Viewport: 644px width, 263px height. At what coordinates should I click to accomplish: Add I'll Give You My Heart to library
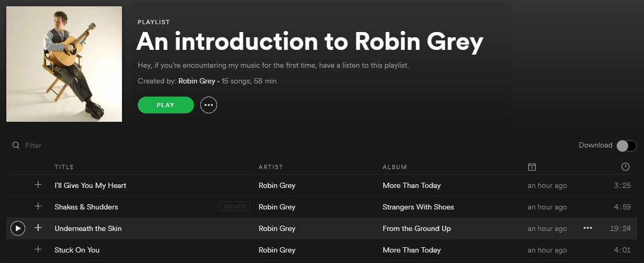(x=38, y=185)
